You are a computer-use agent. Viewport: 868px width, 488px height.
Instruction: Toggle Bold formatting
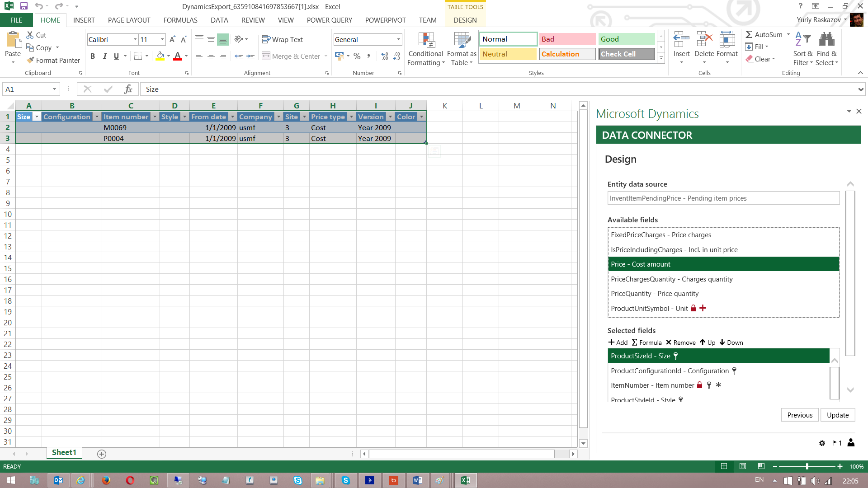click(93, 56)
